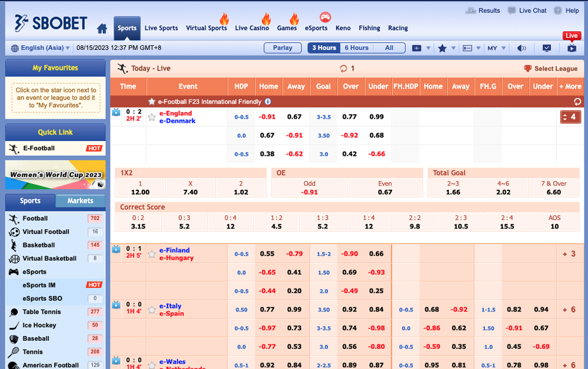Viewport: 588px width, 369px height.
Task: Open the Live TV streaming icon
Action: coord(572,48)
